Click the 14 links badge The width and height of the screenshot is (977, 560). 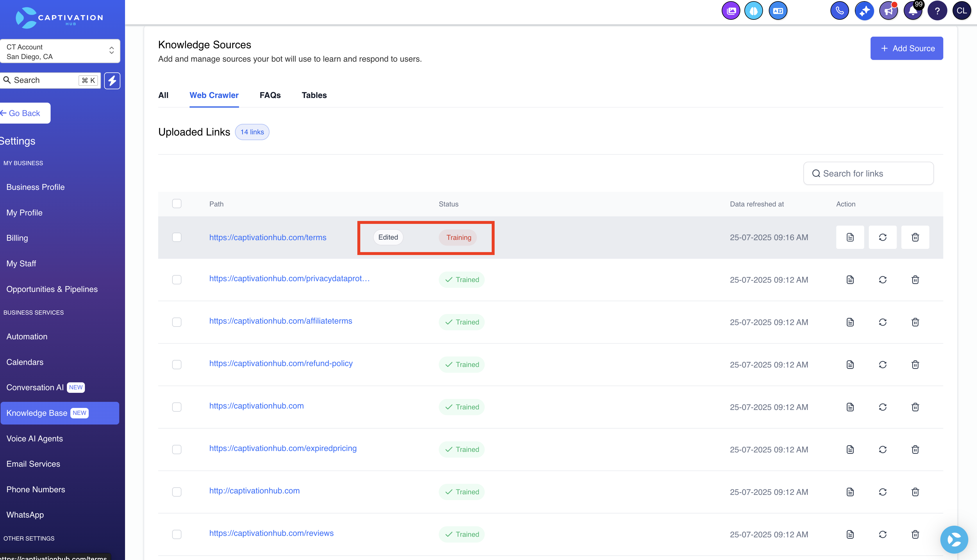point(252,132)
